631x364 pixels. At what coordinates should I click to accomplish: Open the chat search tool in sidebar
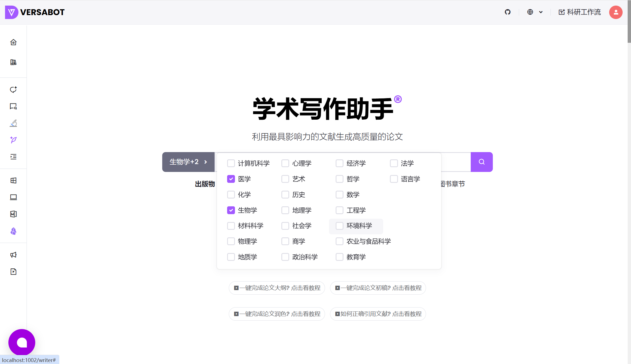[13, 107]
